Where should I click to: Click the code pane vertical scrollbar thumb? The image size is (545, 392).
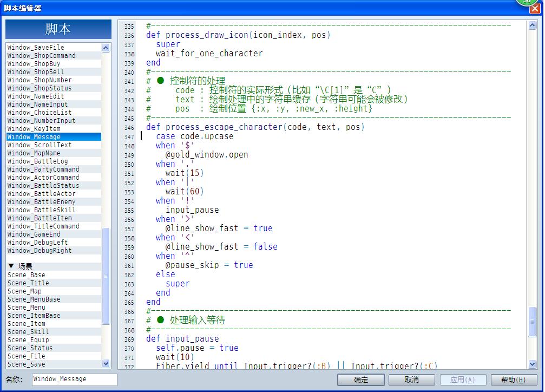click(x=532, y=322)
